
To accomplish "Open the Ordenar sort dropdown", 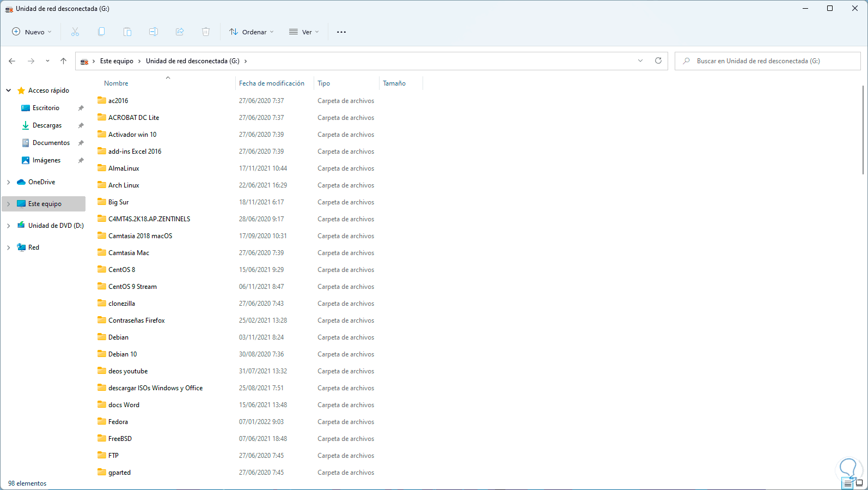I will click(x=251, y=32).
